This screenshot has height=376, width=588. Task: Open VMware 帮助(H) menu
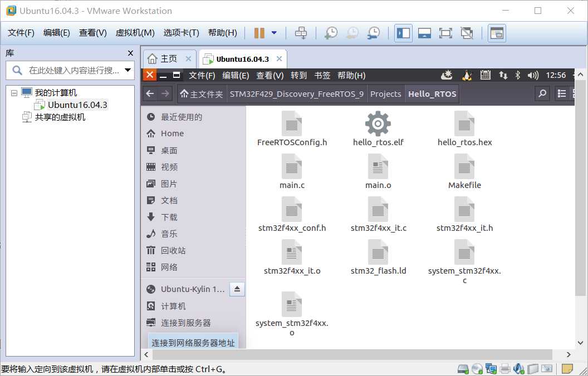pyautogui.click(x=222, y=33)
